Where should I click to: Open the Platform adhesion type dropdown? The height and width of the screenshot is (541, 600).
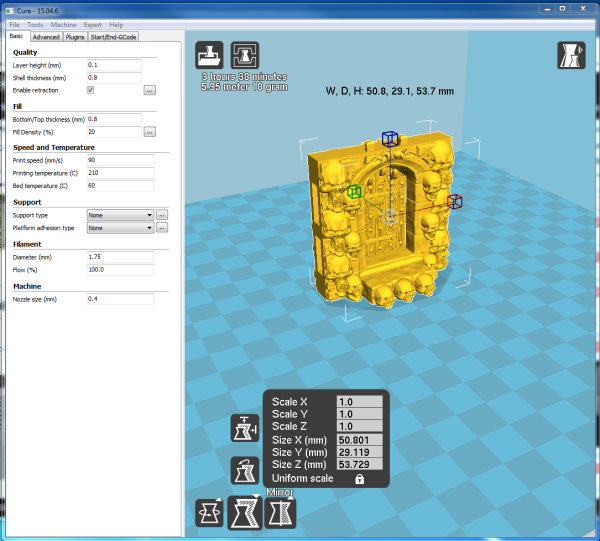pyautogui.click(x=119, y=228)
